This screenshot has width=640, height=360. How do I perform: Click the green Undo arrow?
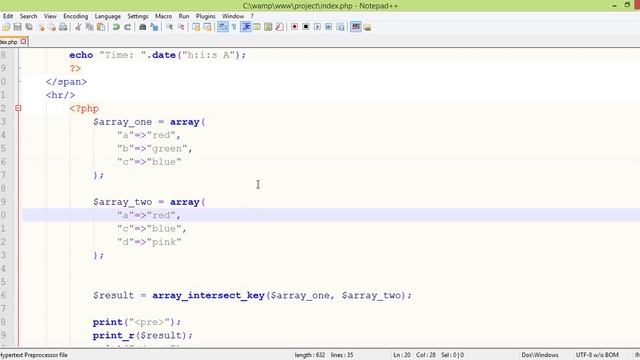pos(116,27)
